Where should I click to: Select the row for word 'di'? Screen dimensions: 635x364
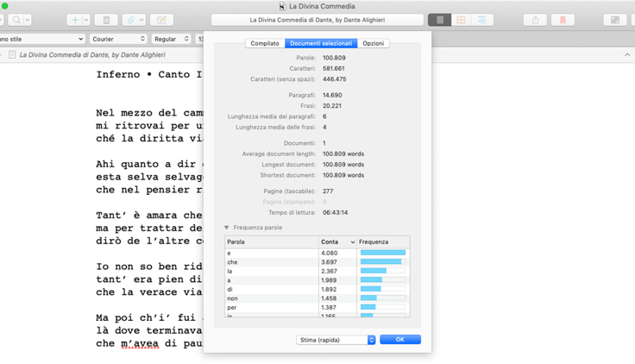(317, 289)
